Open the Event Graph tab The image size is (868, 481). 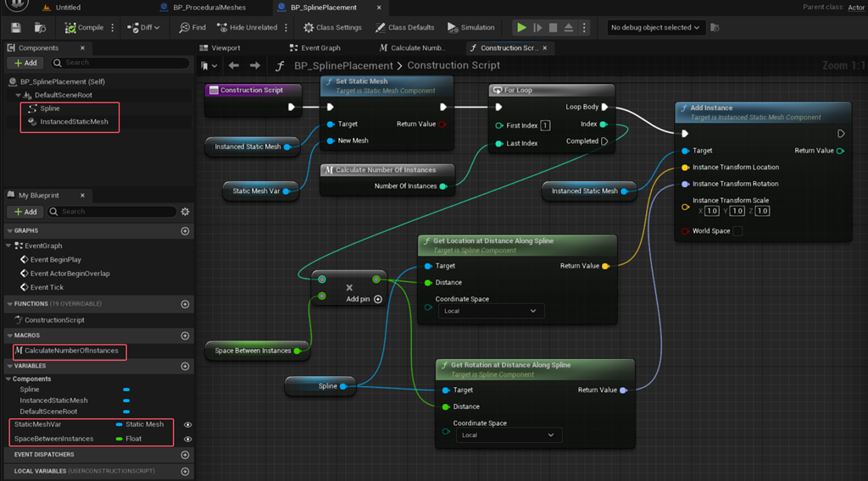(x=315, y=48)
